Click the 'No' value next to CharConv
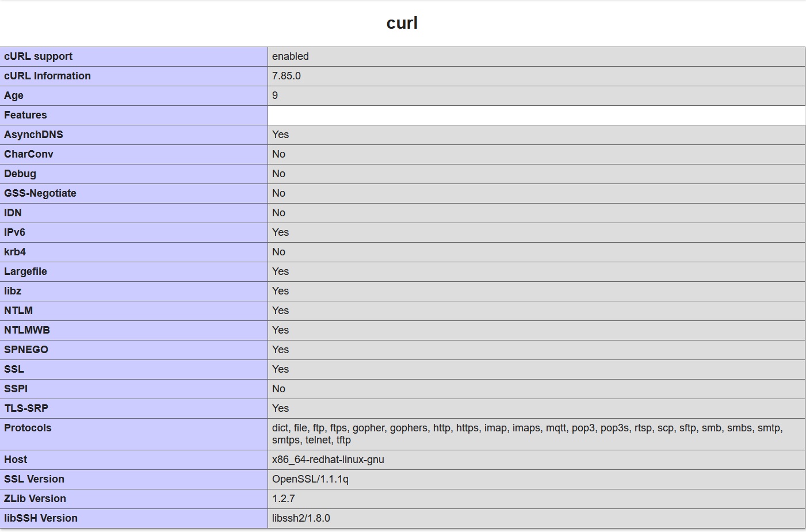806x532 pixels. (x=278, y=154)
